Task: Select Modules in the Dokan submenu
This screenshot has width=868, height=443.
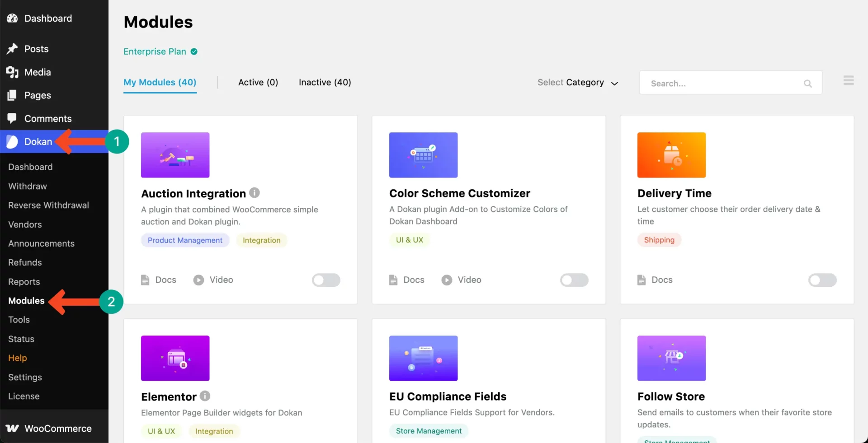Action: (x=26, y=301)
